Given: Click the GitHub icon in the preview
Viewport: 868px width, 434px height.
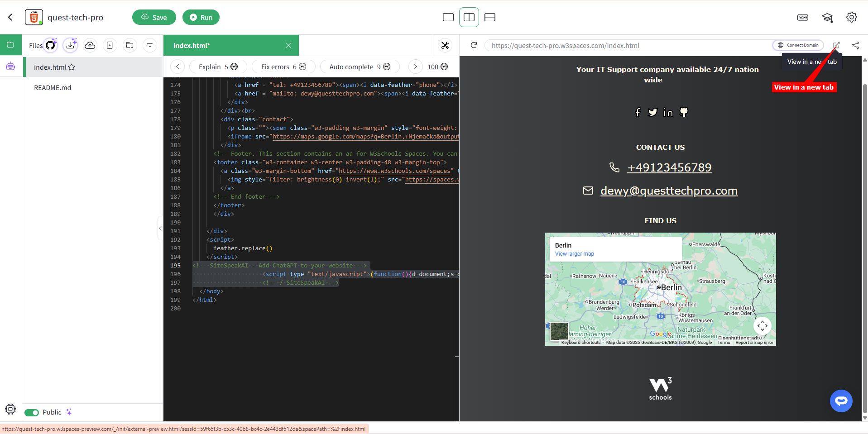Looking at the screenshot, I should 684,112.
